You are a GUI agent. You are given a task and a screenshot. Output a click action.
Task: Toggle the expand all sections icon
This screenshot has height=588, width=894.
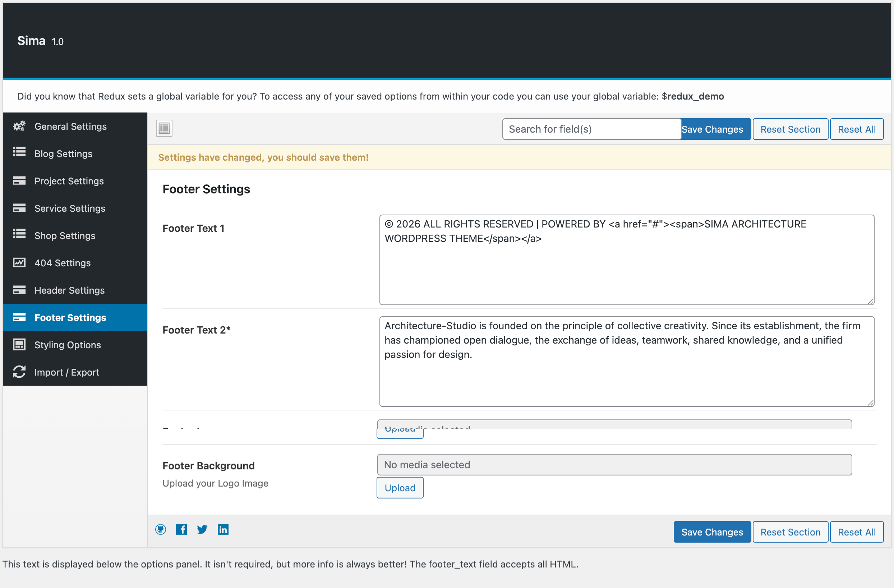click(164, 129)
